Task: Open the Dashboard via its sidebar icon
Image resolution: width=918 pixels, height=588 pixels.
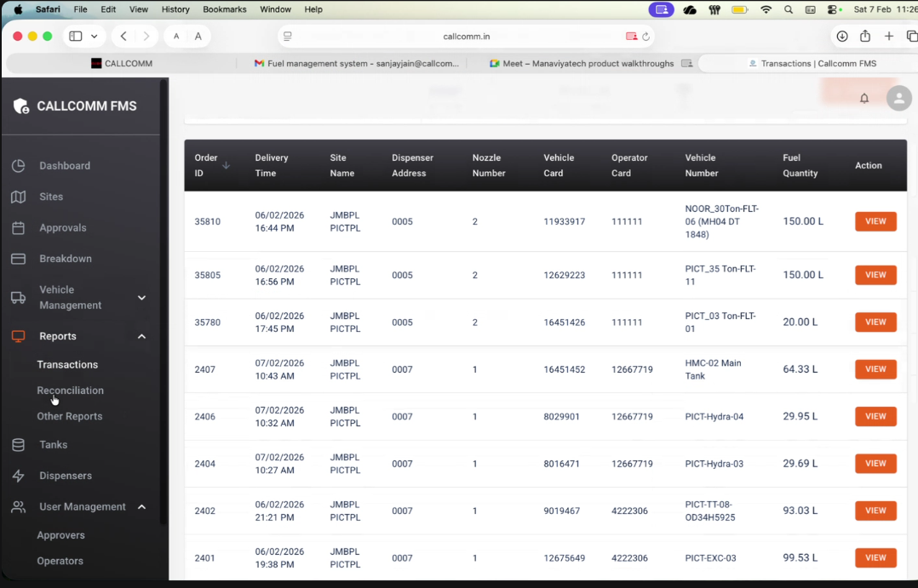Action: (19, 165)
